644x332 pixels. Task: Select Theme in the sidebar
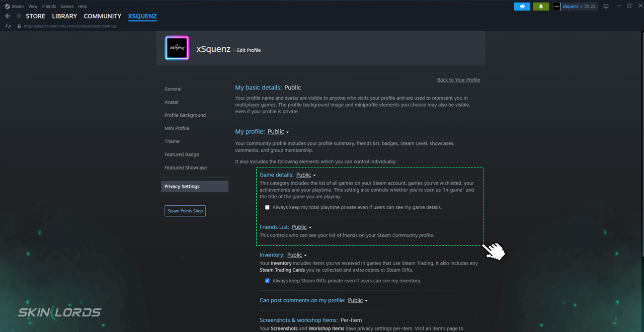(172, 141)
